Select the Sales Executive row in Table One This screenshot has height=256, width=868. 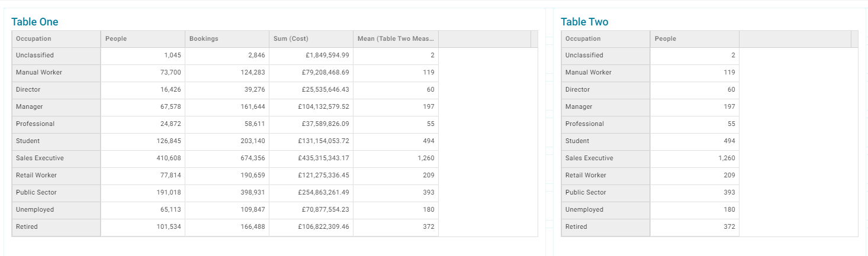point(225,158)
